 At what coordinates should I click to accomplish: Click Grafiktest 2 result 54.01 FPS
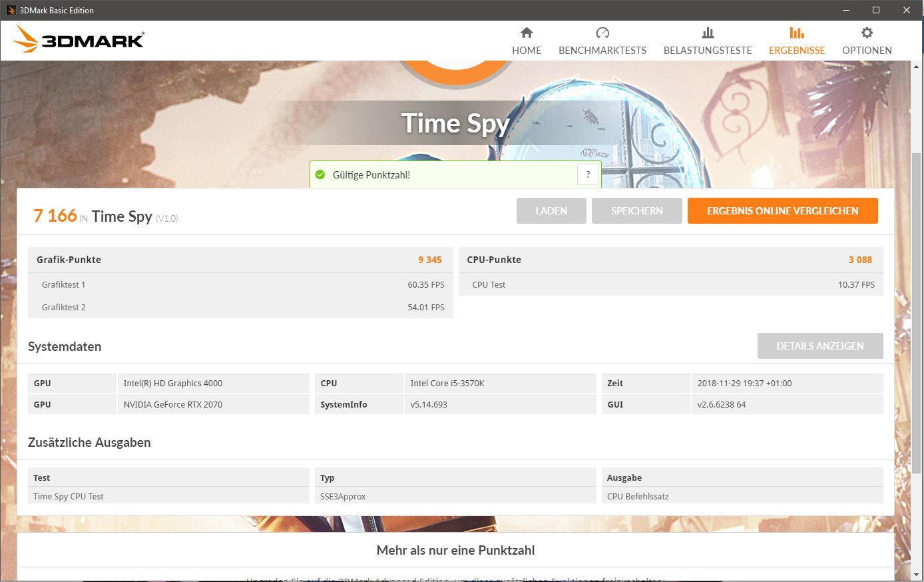click(x=426, y=307)
